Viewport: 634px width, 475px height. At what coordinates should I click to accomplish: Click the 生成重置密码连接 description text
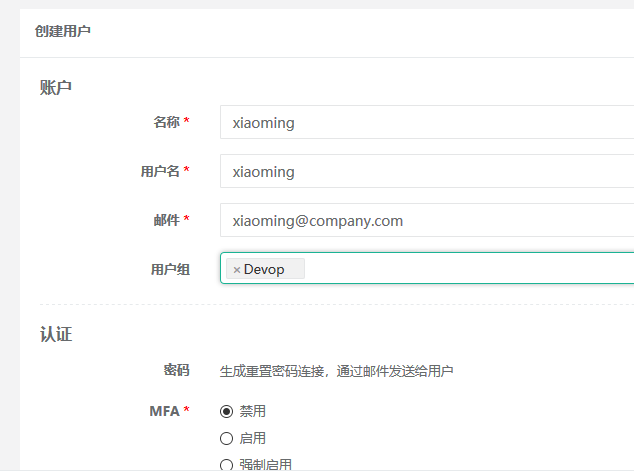[336, 371]
